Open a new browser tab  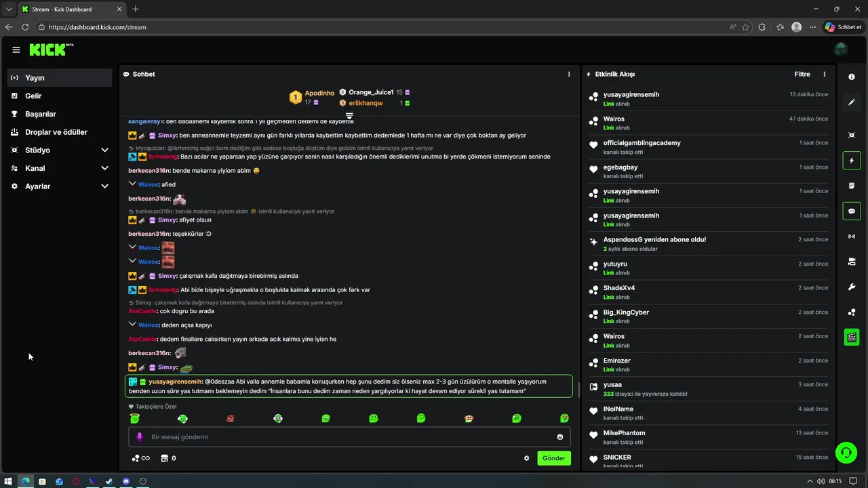click(x=136, y=9)
